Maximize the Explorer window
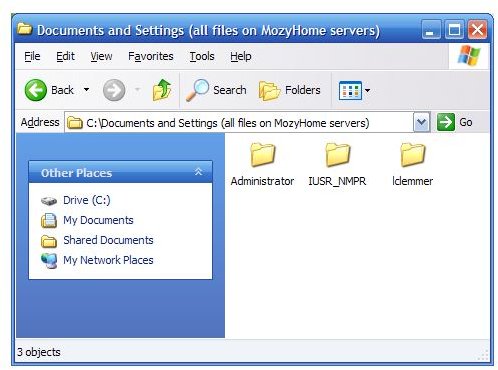 tap(454, 30)
